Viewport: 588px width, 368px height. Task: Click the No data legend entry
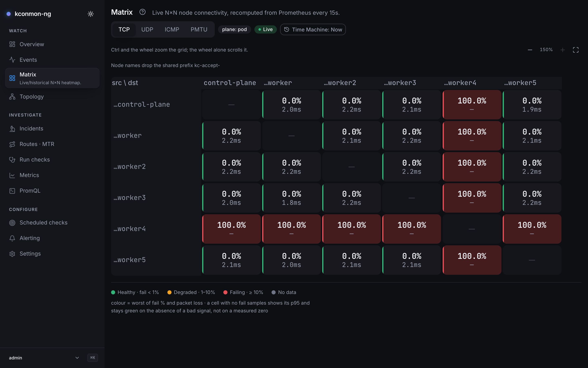(284, 292)
